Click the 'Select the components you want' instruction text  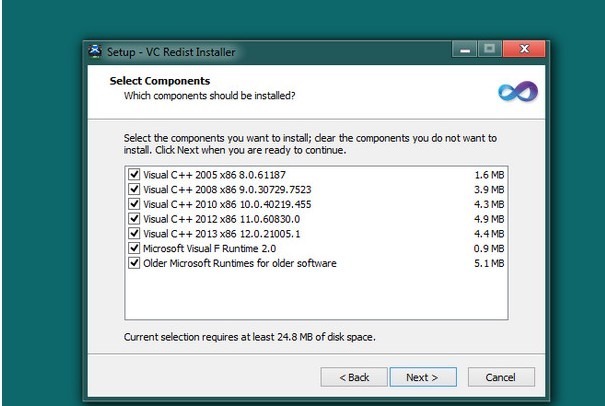point(310,144)
